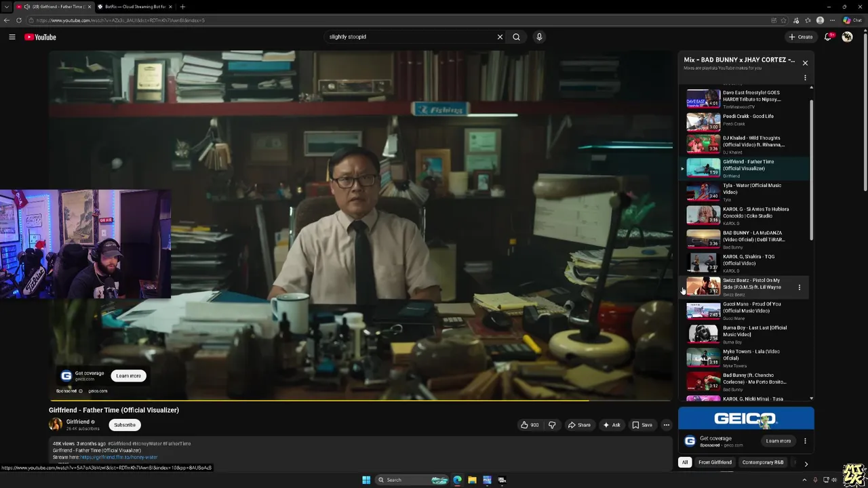Screen dimensions: 868x488
Task: Open a new browser tab
Action: [182, 7]
